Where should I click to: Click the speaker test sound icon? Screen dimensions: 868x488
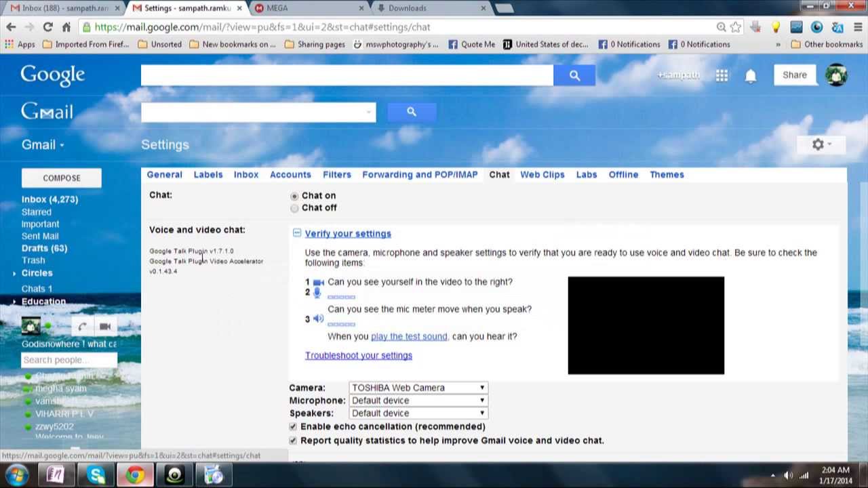point(318,319)
